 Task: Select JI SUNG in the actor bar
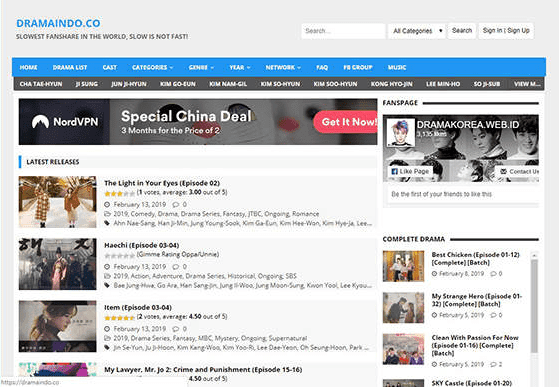pos(87,84)
